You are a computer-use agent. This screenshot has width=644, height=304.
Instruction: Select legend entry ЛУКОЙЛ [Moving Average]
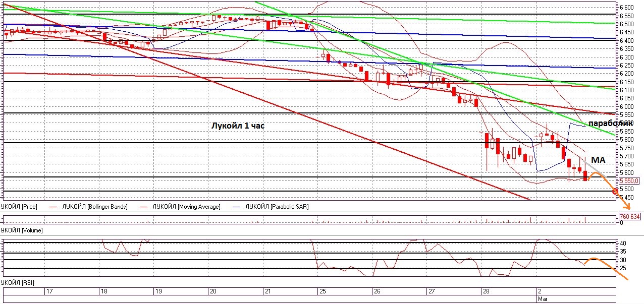[187, 207]
